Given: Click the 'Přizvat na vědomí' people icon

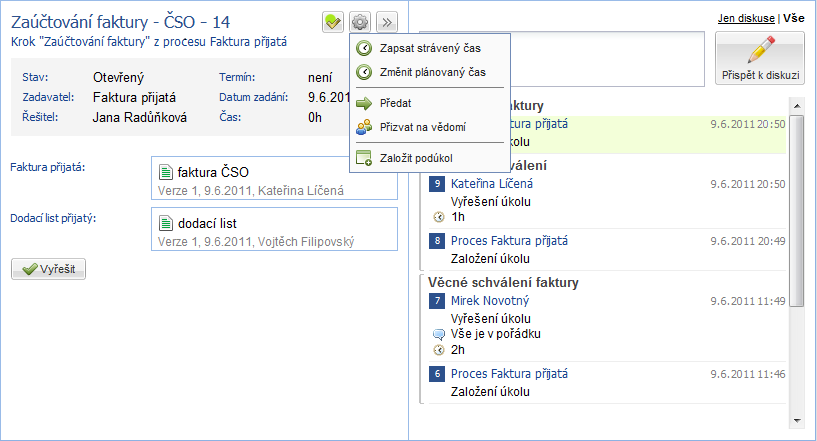Looking at the screenshot, I should (364, 127).
